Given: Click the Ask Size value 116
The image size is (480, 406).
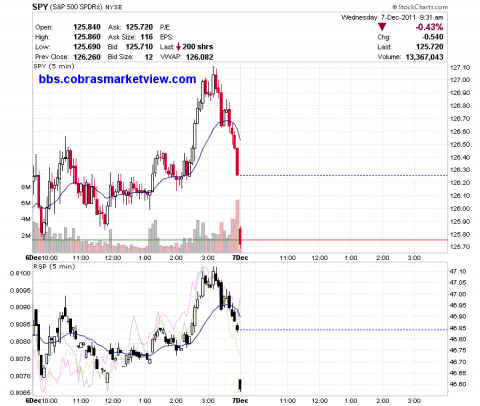Looking at the screenshot, I should coord(147,37).
